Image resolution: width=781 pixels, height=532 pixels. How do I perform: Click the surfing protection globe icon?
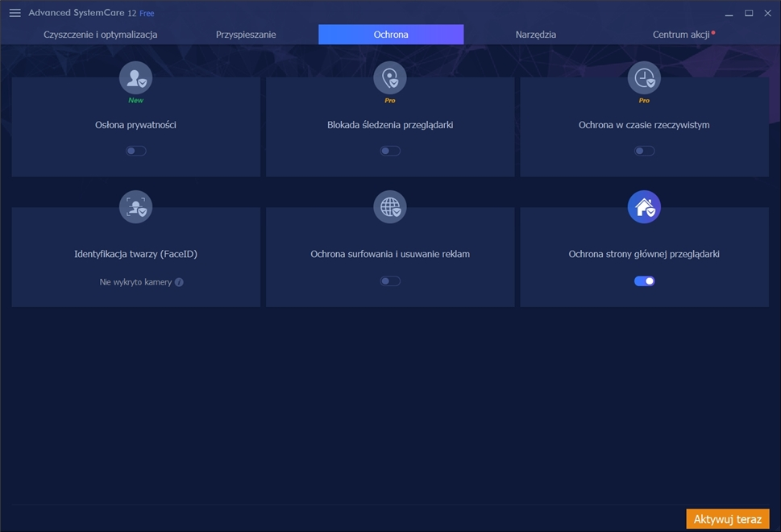point(390,208)
